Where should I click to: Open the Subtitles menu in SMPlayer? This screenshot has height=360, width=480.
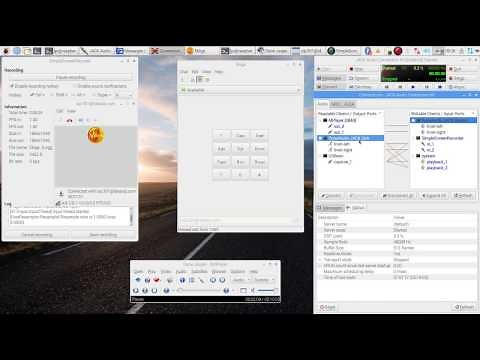[199, 272]
